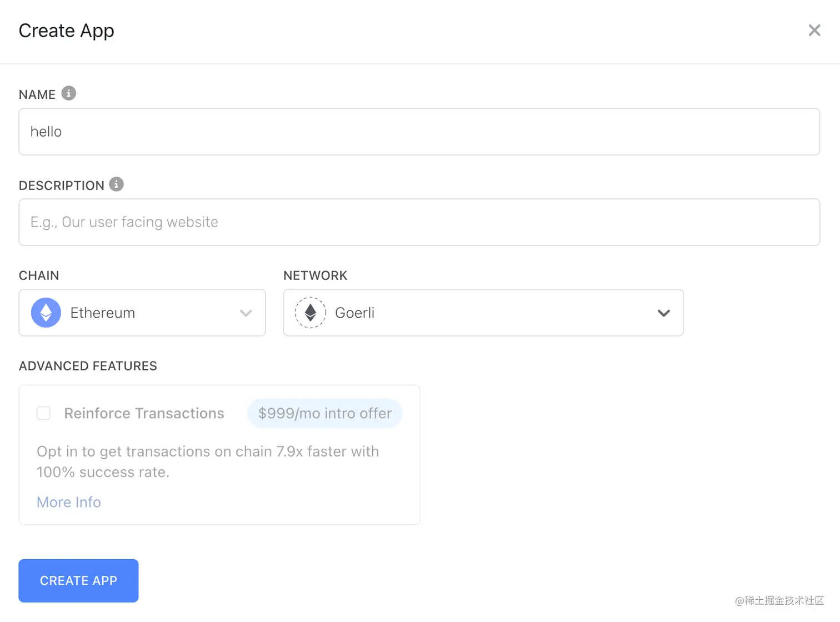Click the info icon beside NAME
This screenshot has height=622, width=840.
coord(68,93)
